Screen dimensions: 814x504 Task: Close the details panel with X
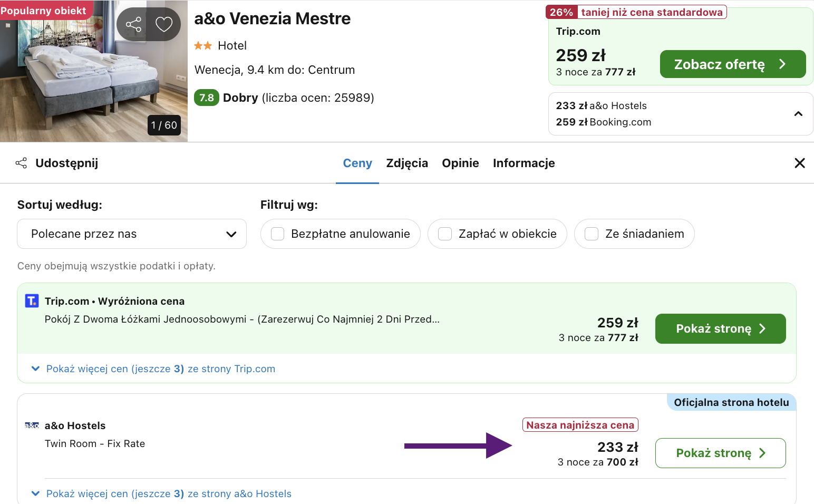(799, 163)
